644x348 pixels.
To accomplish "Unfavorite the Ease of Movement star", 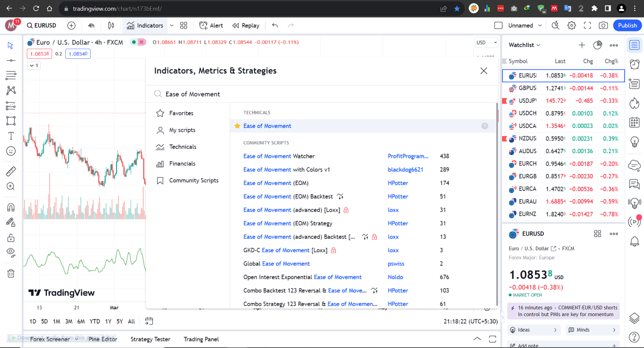I will pos(237,126).
